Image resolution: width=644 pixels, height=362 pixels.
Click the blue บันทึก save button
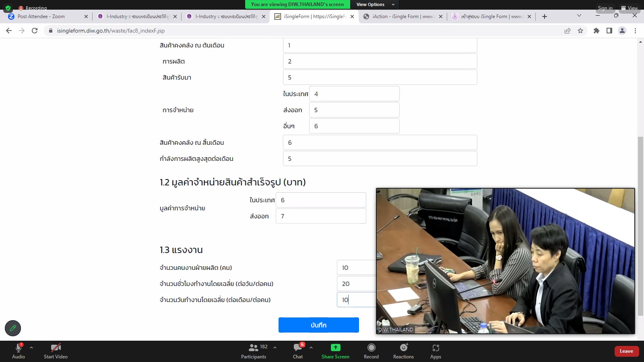click(x=318, y=325)
